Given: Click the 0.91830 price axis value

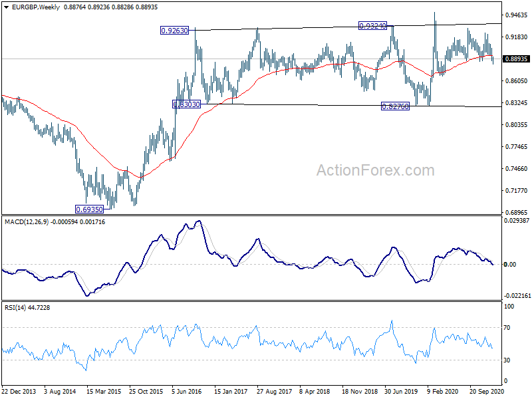Looking at the screenshot, I should [517, 37].
